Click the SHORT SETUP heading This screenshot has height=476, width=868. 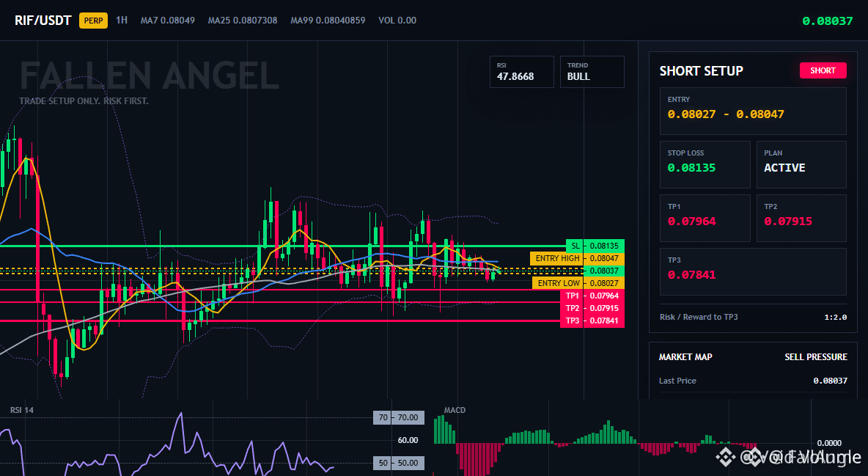(701, 71)
